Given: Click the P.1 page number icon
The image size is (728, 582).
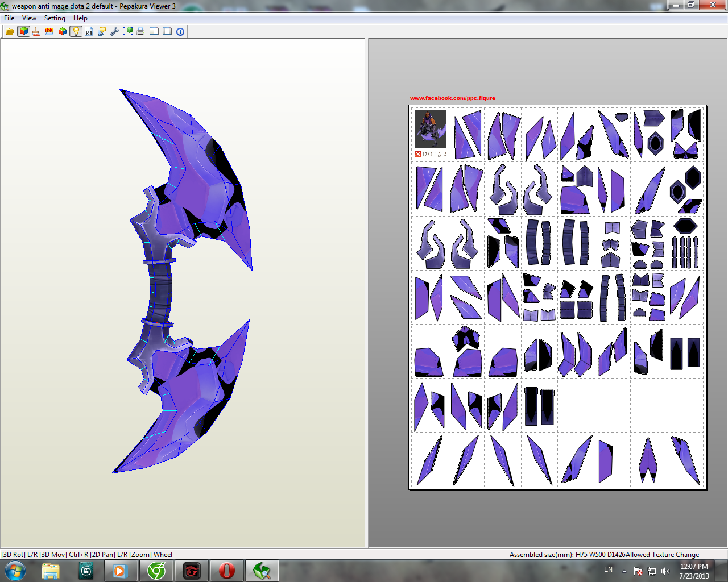Looking at the screenshot, I should click(89, 32).
